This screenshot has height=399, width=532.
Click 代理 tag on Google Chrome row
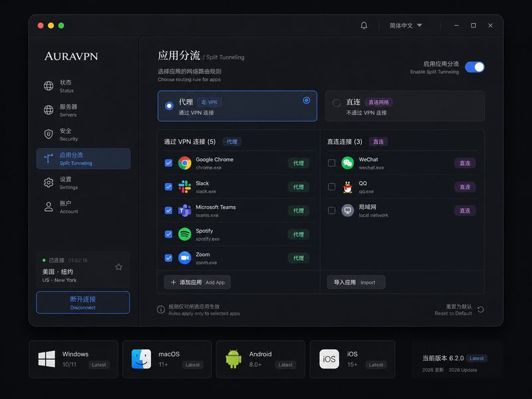tap(299, 163)
